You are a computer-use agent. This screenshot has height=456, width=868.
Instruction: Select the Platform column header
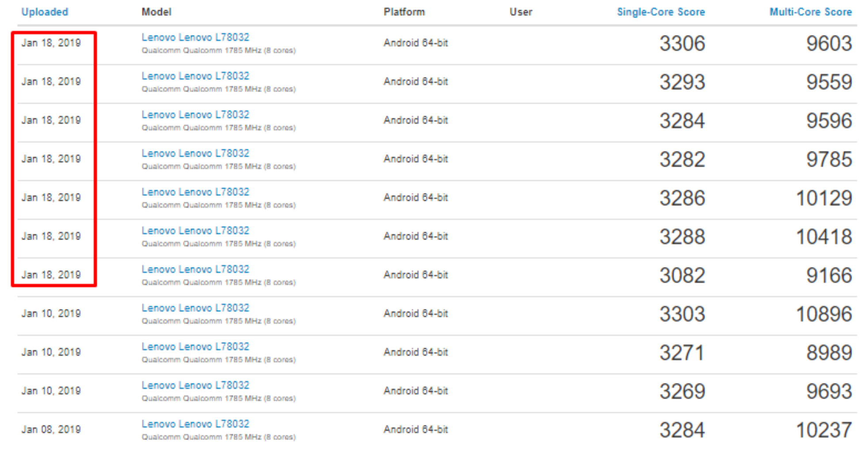pyautogui.click(x=404, y=12)
